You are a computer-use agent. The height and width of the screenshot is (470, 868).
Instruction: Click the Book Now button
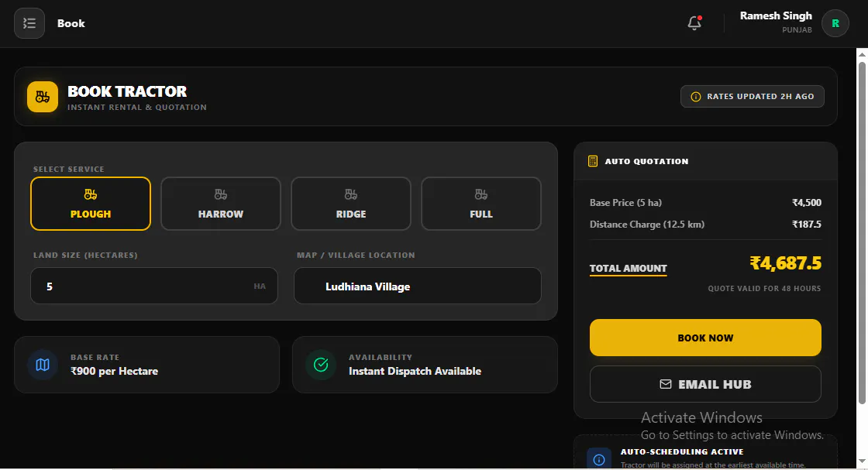(x=705, y=338)
